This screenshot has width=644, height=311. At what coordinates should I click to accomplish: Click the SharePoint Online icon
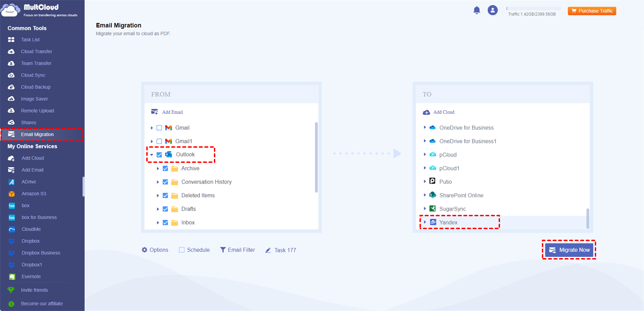coord(432,195)
